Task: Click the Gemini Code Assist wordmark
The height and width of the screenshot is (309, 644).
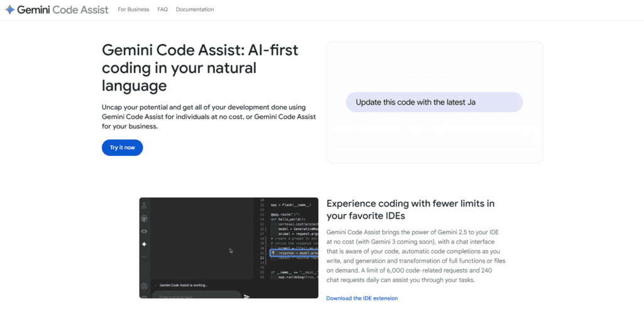Action: pos(63,9)
